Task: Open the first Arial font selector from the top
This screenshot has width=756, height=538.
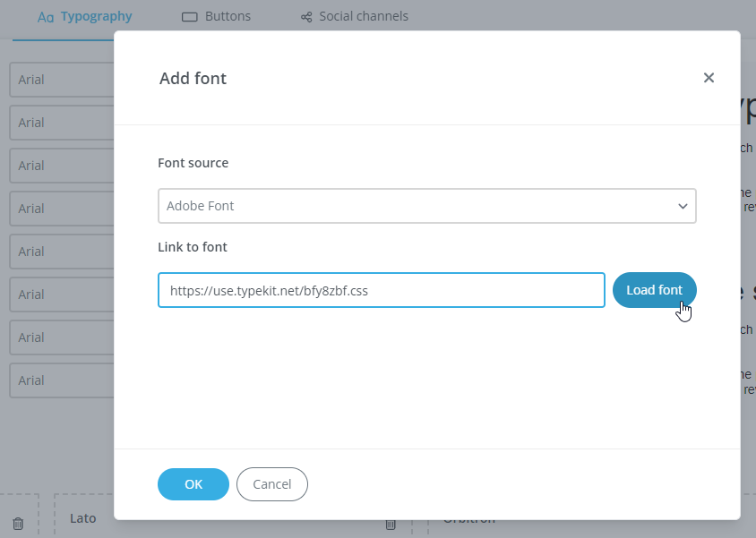Action: click(61, 80)
